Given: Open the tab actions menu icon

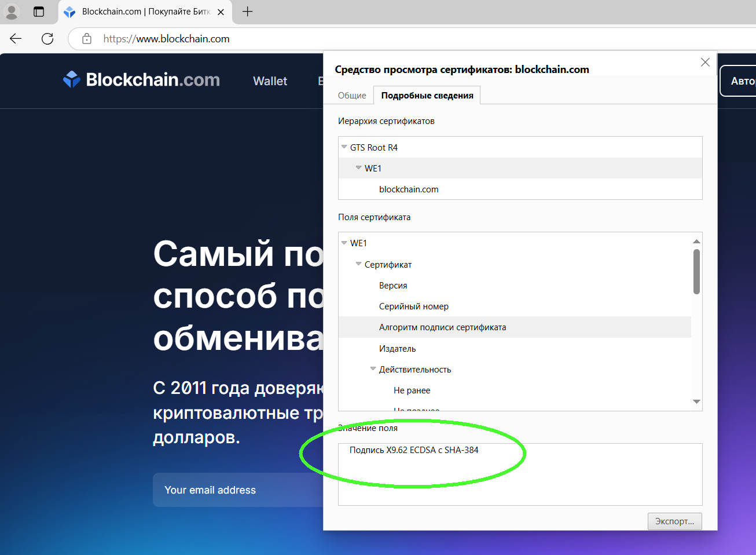Looking at the screenshot, I should (x=39, y=12).
